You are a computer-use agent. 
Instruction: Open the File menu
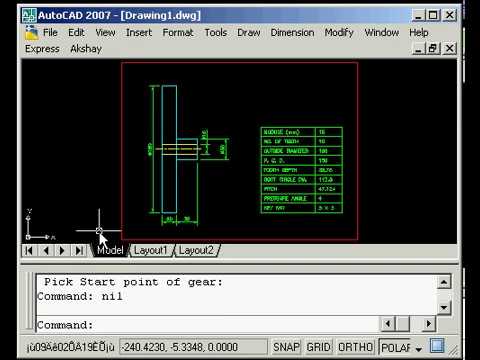50,33
